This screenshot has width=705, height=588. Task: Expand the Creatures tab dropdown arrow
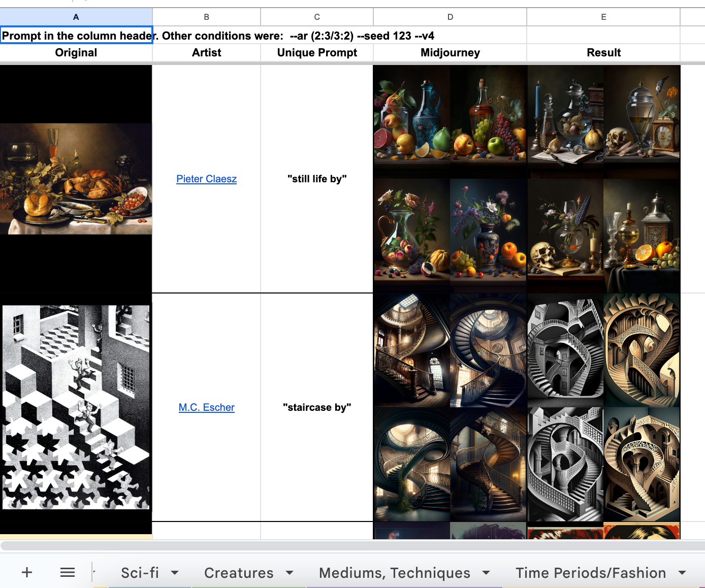click(x=290, y=573)
